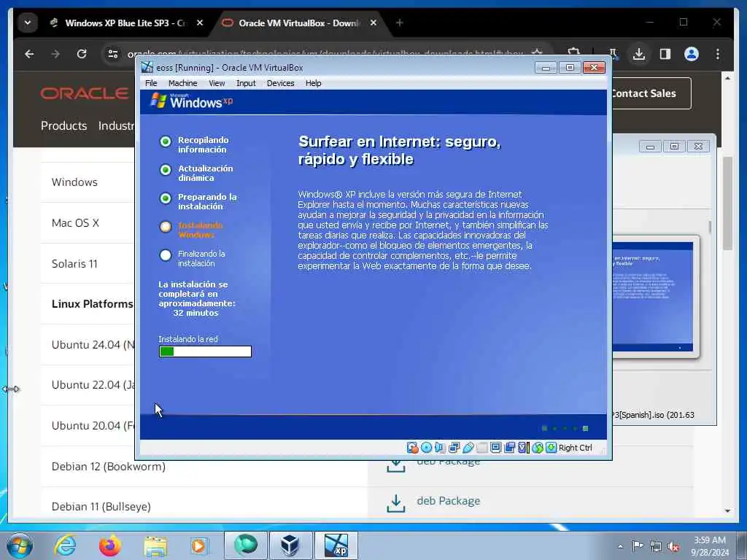The width and height of the screenshot is (747, 560).
Task: Open the Chrome tab search dropdown
Action: pyautogui.click(x=28, y=23)
